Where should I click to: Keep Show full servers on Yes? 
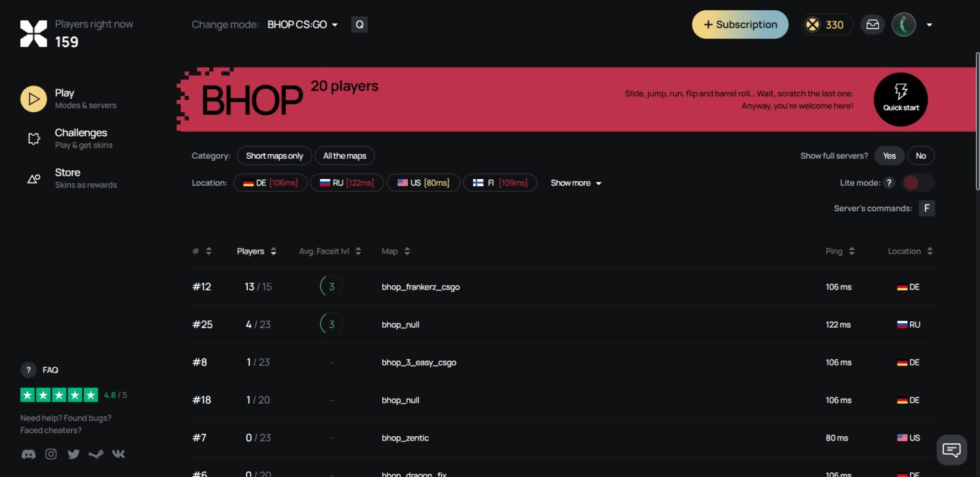click(889, 156)
